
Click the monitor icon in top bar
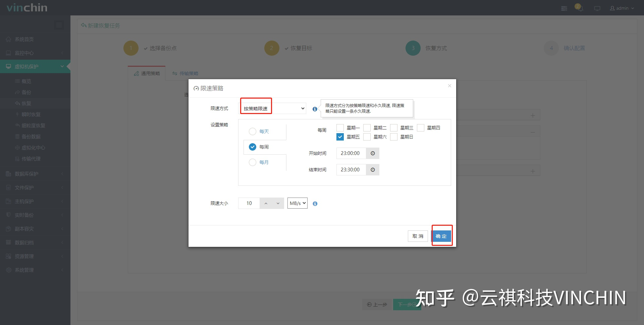(x=597, y=8)
